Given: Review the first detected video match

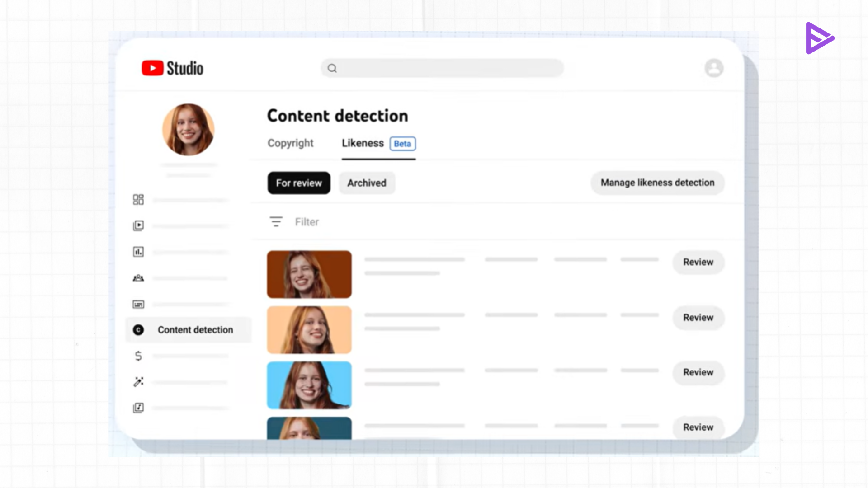Looking at the screenshot, I should 698,262.
